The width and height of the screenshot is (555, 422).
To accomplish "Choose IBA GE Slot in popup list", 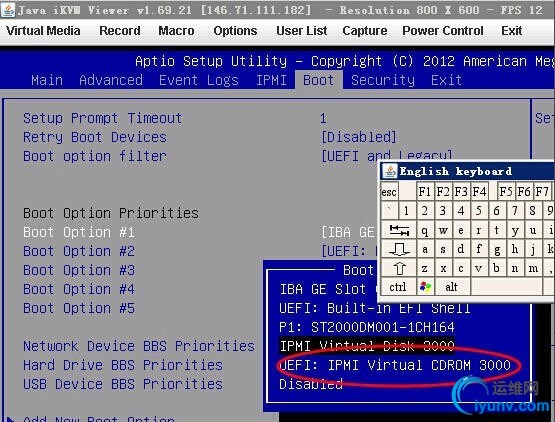I will (327, 289).
